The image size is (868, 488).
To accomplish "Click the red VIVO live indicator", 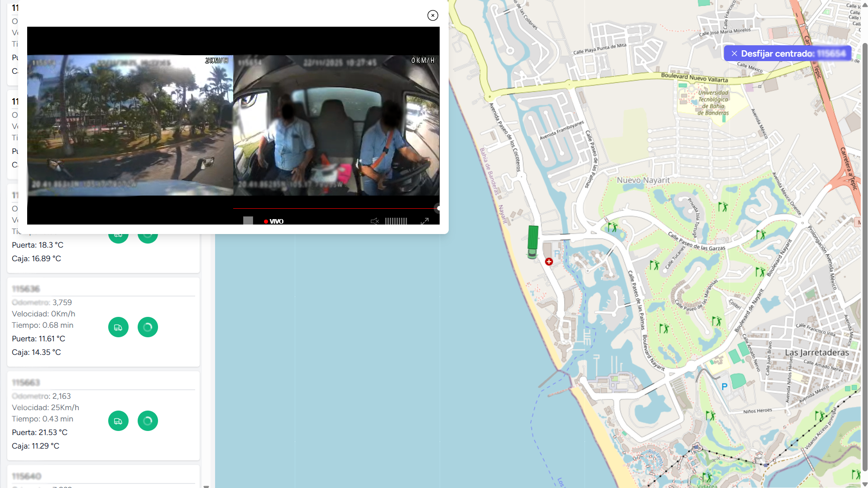I will click(x=273, y=221).
